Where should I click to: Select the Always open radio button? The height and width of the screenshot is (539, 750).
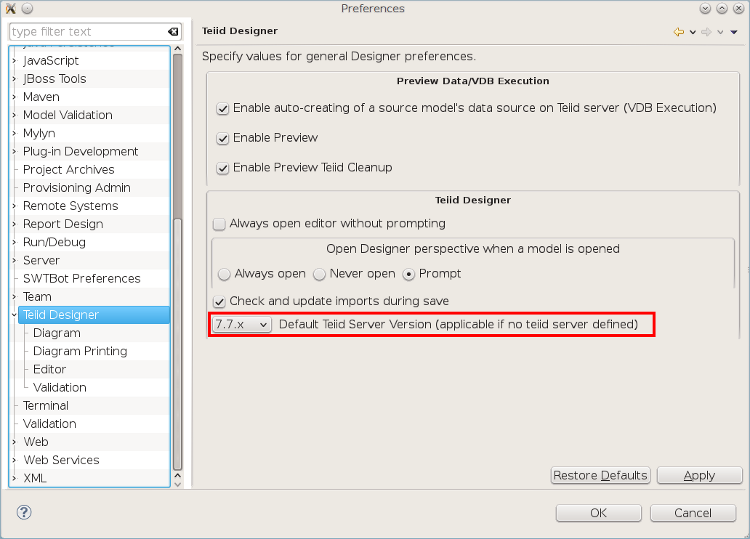tap(224, 274)
